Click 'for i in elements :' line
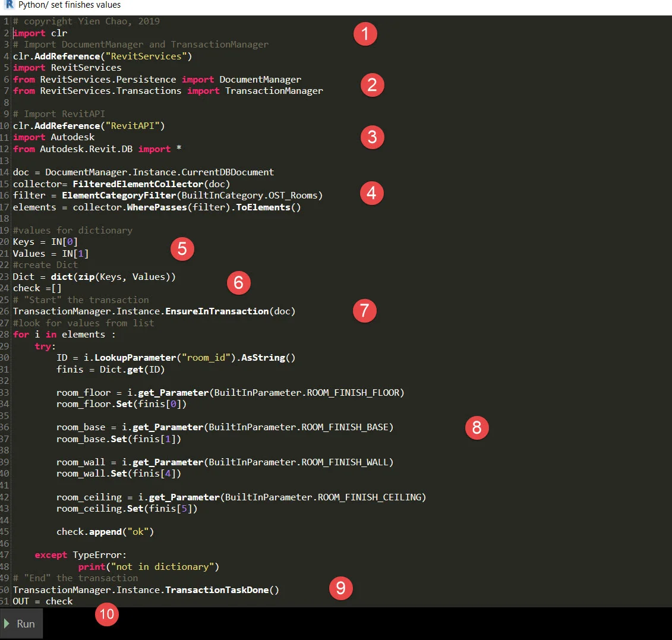 [x=64, y=335]
